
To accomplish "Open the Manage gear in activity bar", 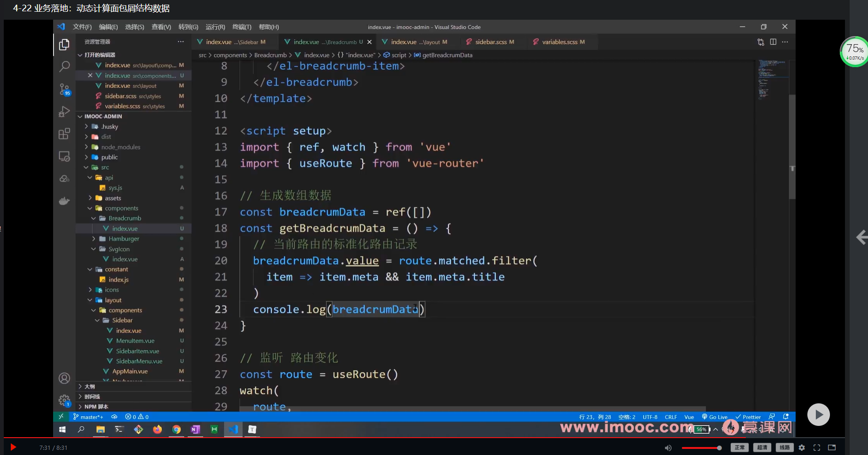I will [64, 400].
